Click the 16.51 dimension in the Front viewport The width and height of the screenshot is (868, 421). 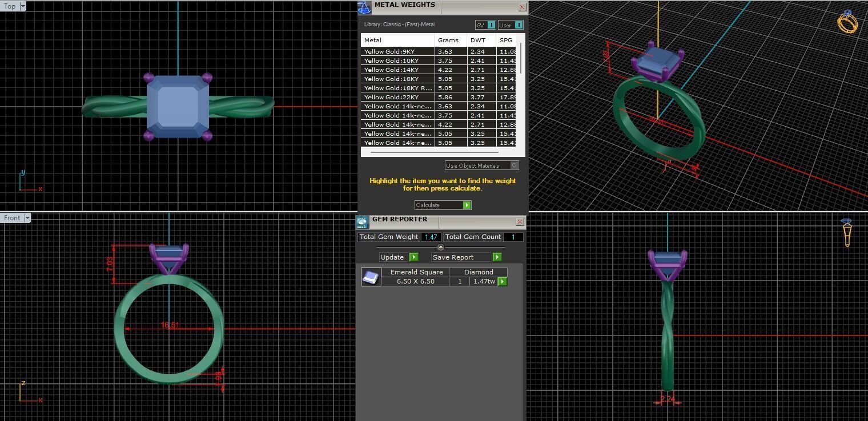point(170,325)
